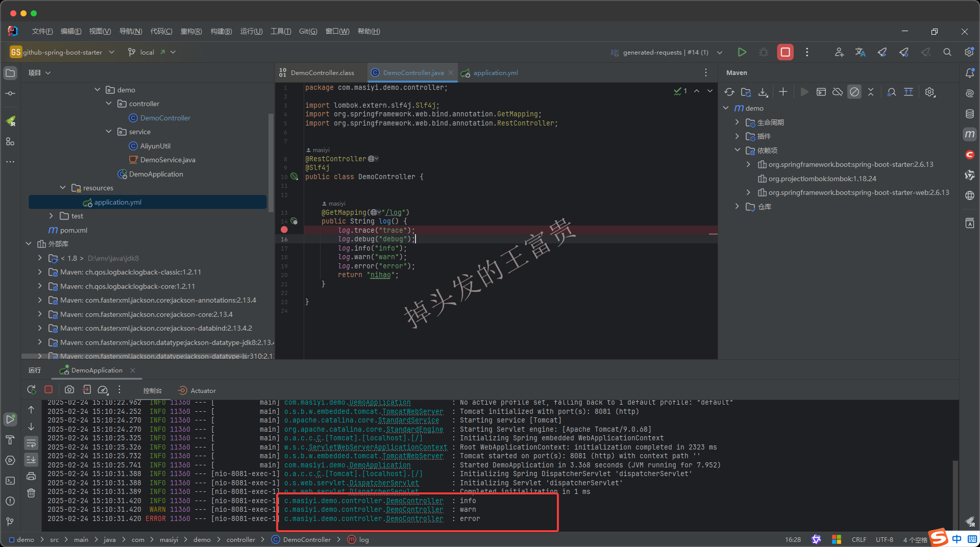Open the project view dropdown 项目
Viewport: 980px width, 547px height.
tap(40, 73)
